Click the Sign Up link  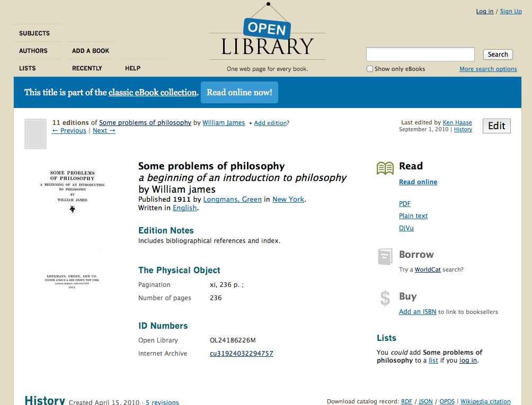511,11
